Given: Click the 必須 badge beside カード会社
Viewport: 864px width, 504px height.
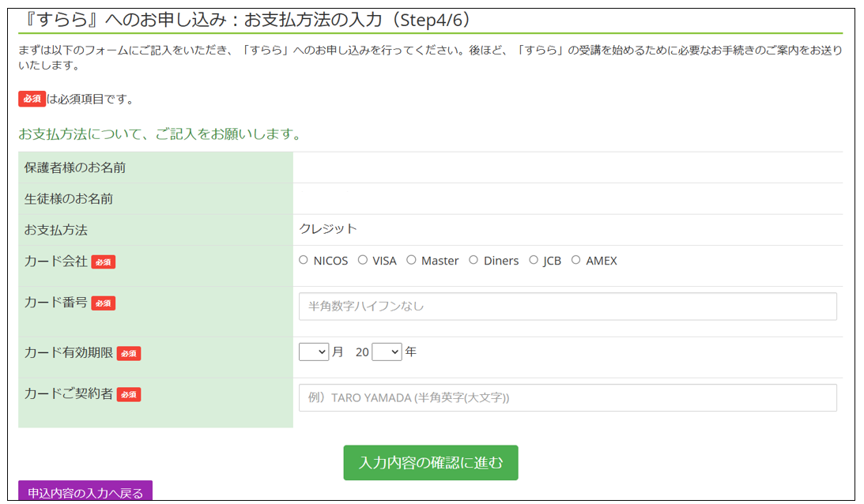Looking at the screenshot, I should [x=103, y=262].
